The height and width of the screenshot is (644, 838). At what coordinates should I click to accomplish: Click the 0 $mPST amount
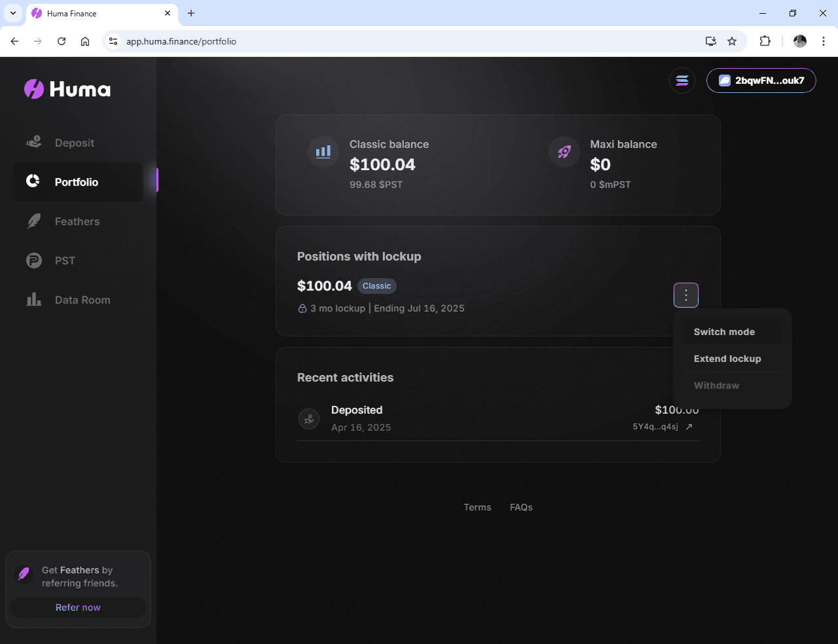click(x=610, y=185)
